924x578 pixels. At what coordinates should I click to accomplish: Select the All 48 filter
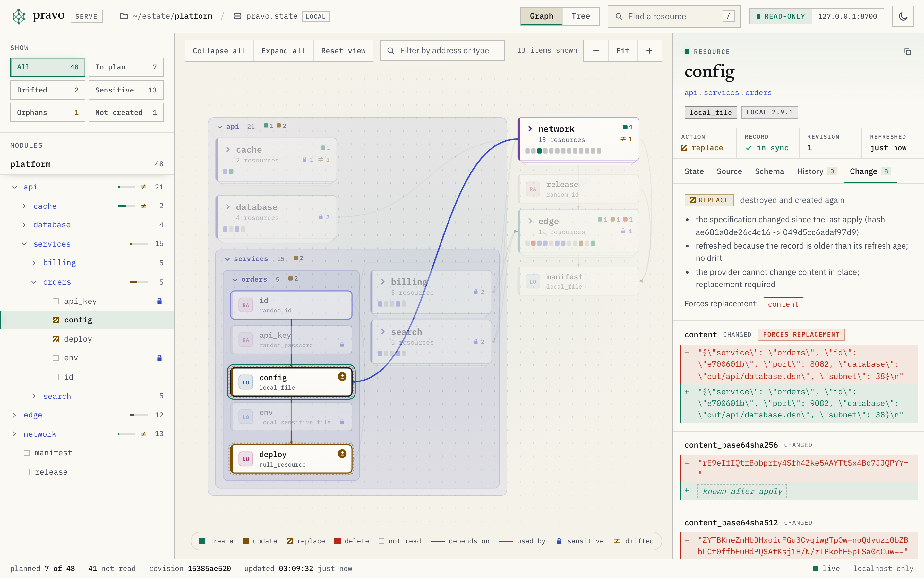[x=48, y=67]
